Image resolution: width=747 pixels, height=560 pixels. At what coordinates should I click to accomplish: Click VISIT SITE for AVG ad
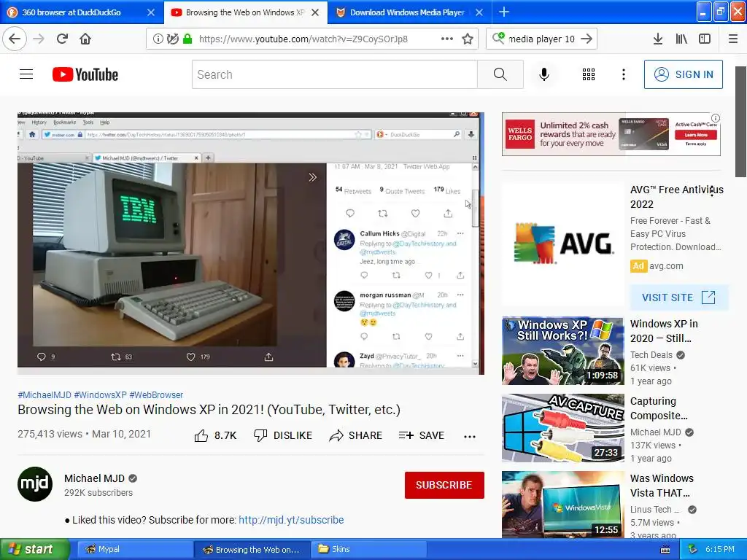point(679,297)
